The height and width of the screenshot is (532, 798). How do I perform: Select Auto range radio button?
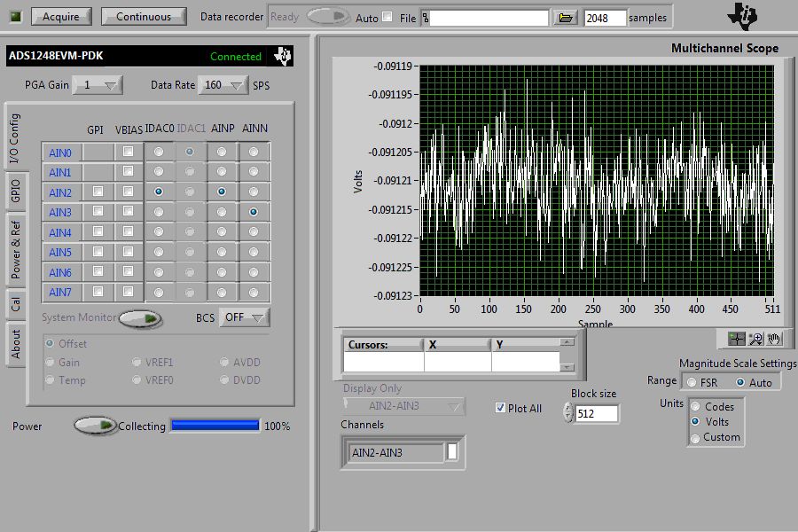click(740, 382)
